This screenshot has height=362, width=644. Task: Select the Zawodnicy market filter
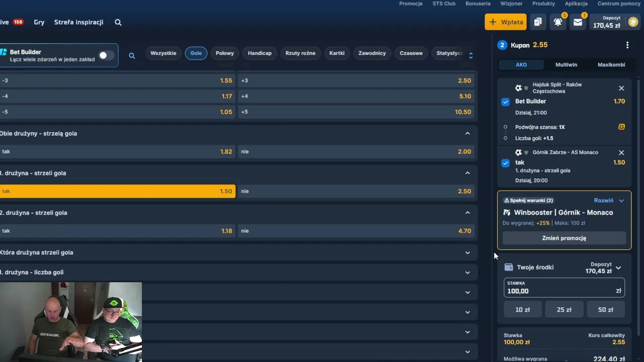pos(372,53)
